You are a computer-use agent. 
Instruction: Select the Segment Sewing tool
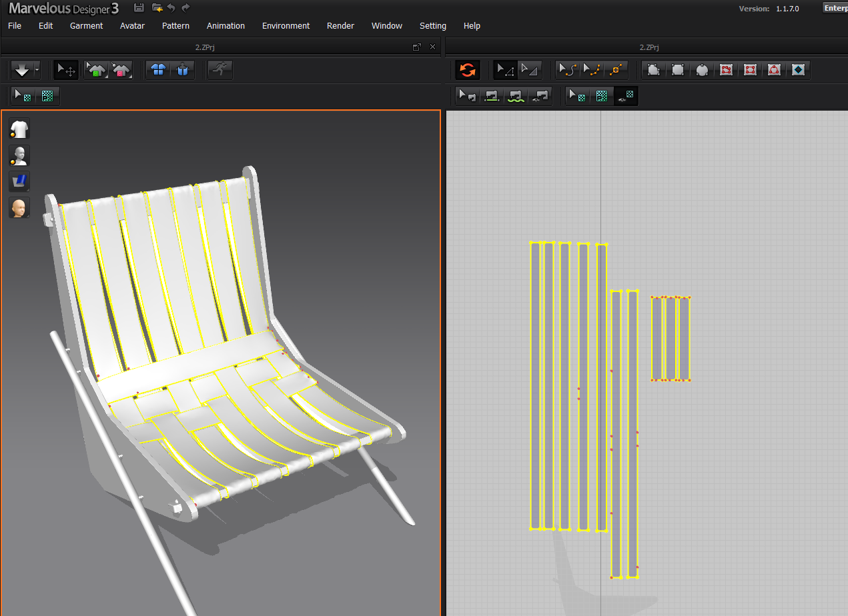(492, 96)
